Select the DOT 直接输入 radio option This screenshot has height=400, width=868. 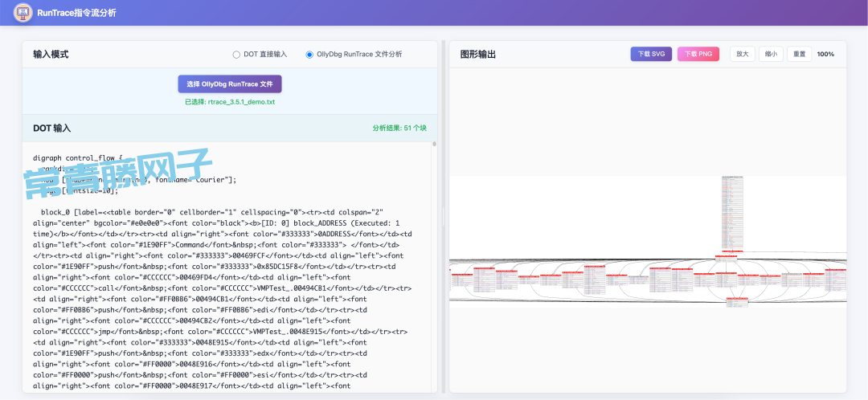pos(236,55)
